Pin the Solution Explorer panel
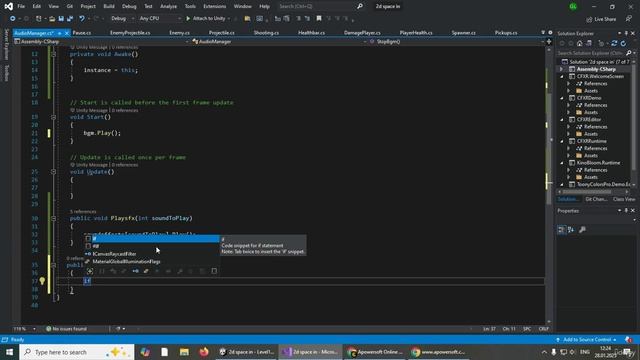 (x=626, y=33)
